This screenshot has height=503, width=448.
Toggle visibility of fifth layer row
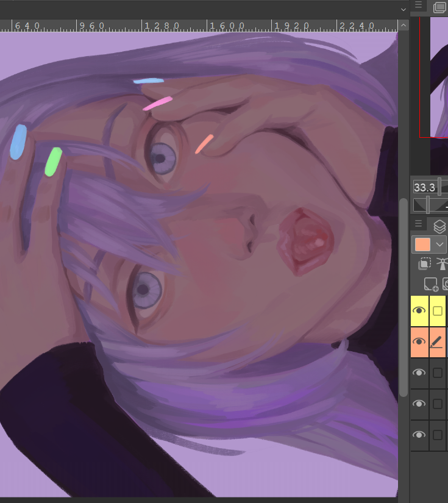point(419,435)
